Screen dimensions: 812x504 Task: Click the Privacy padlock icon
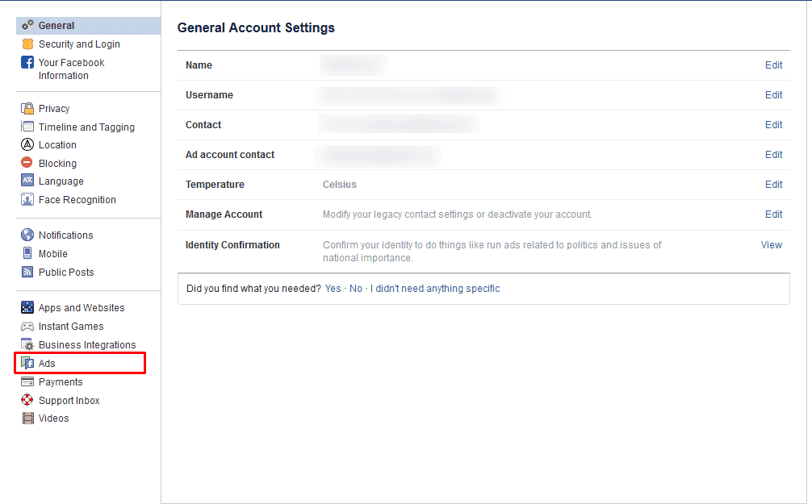pos(27,109)
